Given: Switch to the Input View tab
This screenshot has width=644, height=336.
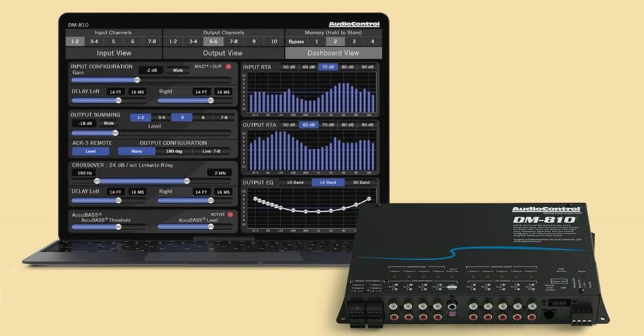Looking at the screenshot, I should coord(114,53).
